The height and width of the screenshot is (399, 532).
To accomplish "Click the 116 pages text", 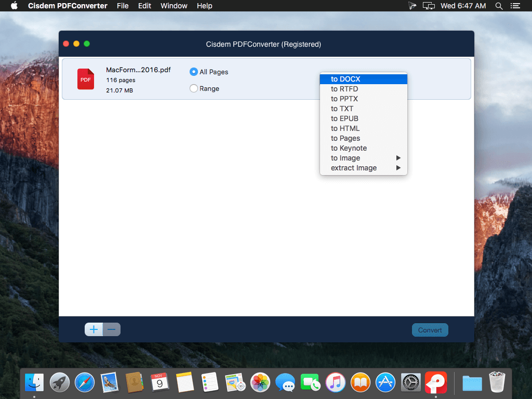I will 121,80.
